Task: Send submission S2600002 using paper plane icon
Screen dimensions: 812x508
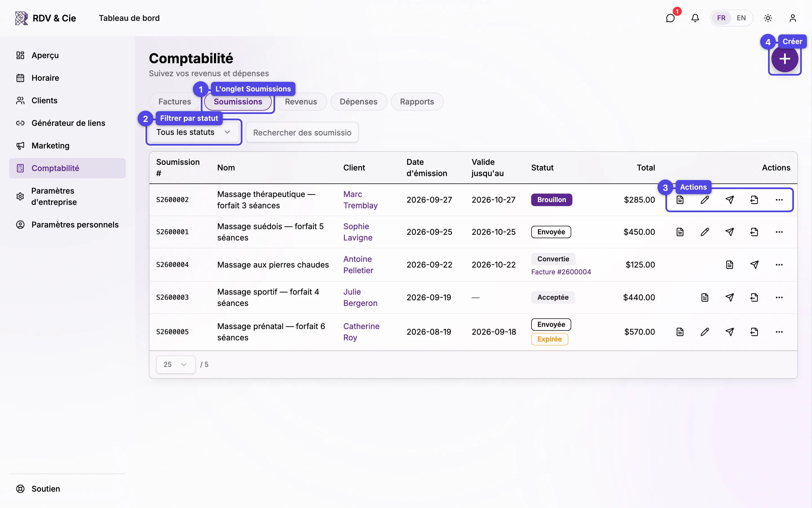Action: [729, 200]
